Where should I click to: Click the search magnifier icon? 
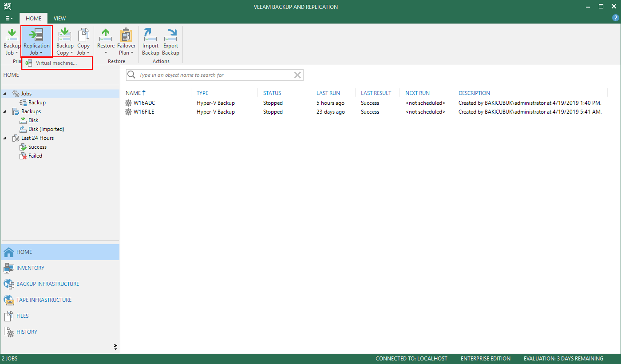(131, 75)
